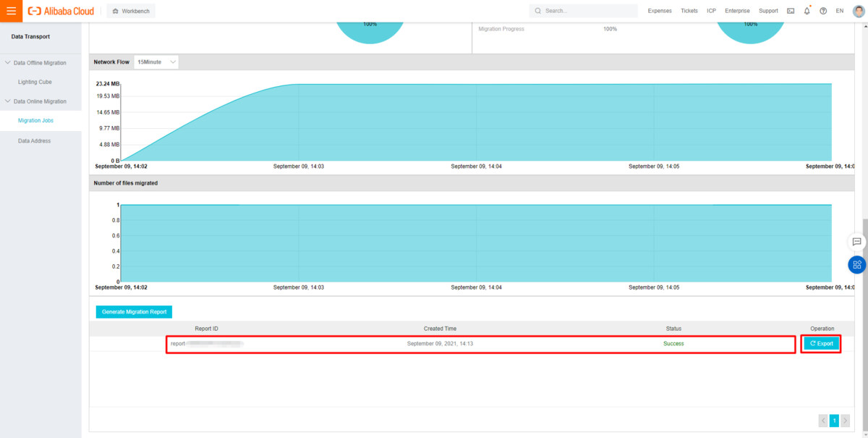Open the blue quick-access grid icon
Screen dimensions: 868x438
tap(857, 264)
